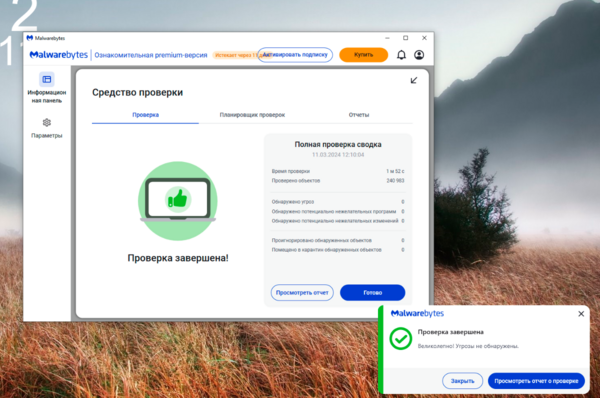Click Помещено в карантин обнаруженных объектов row
Viewport: 600px width, 398px height.
(x=338, y=250)
